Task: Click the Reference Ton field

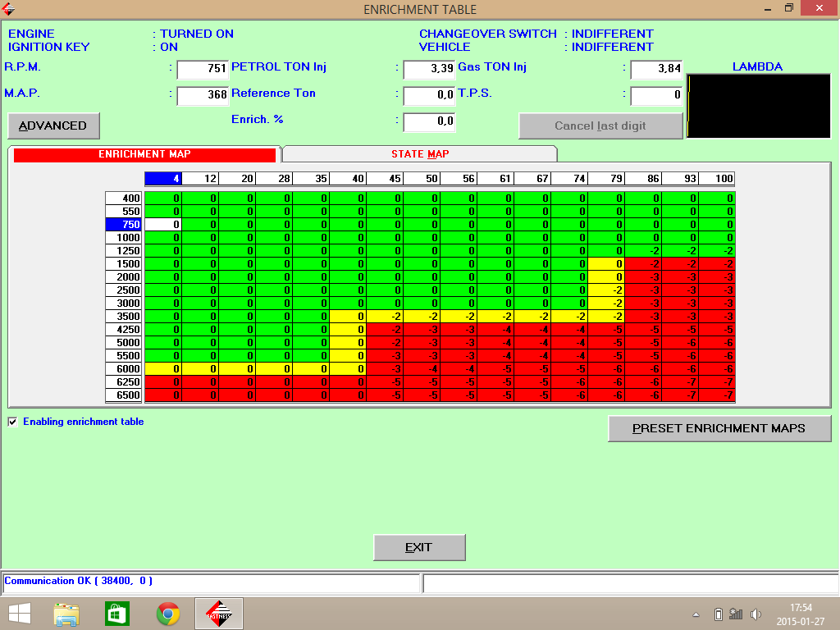Action: click(428, 95)
